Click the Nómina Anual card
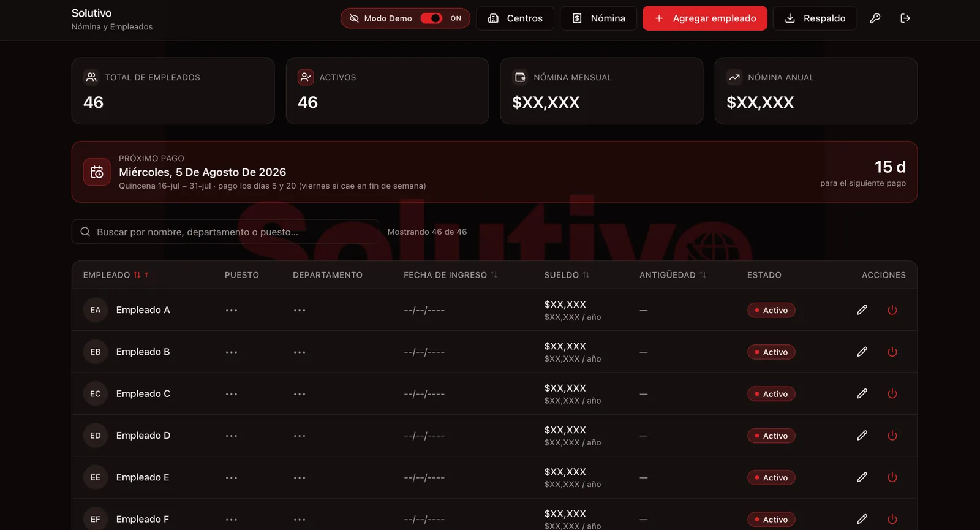 pyautogui.click(x=816, y=91)
